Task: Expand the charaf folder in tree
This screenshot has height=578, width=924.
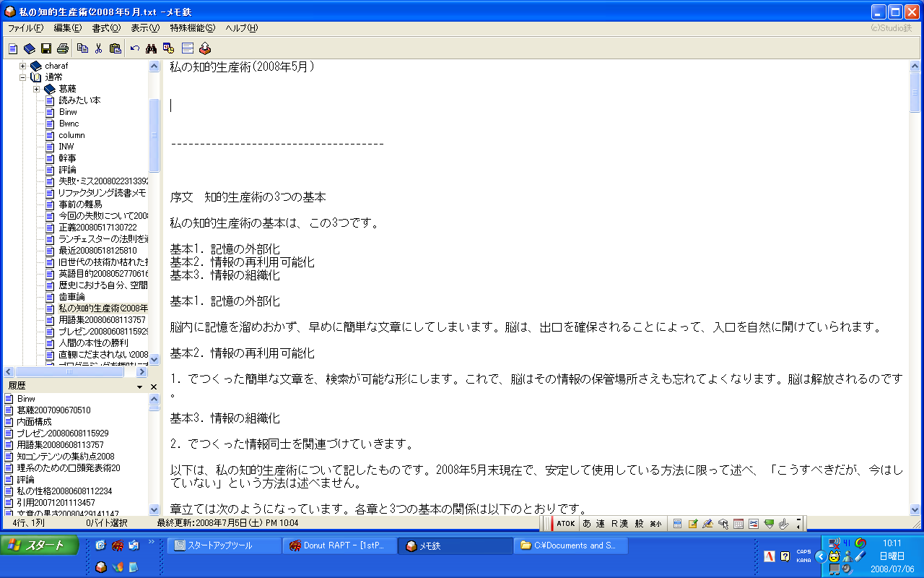Action: [x=23, y=66]
